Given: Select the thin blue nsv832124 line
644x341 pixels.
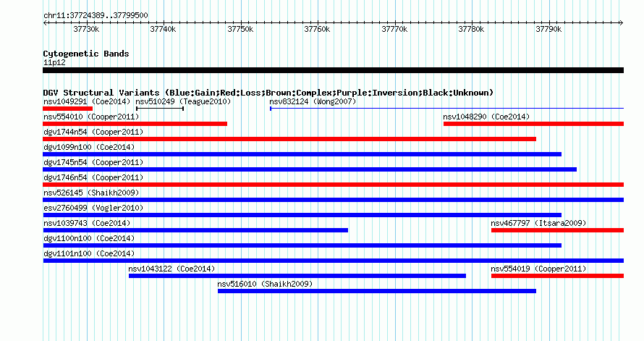Looking at the screenshot, I should click(x=447, y=109).
